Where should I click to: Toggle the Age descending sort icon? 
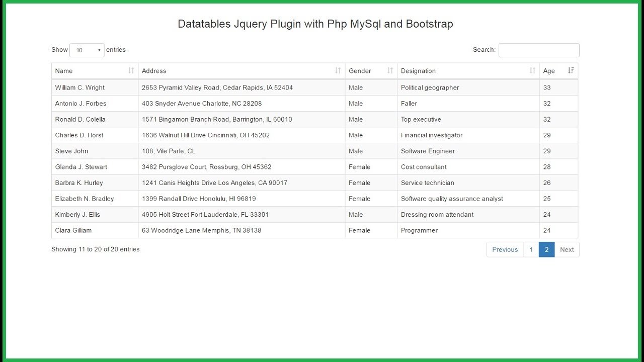click(571, 71)
